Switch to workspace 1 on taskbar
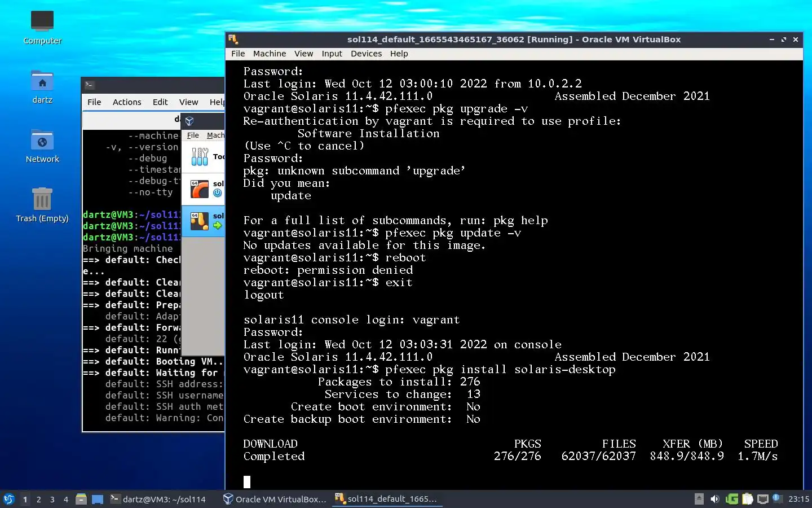812x508 pixels. point(25,499)
